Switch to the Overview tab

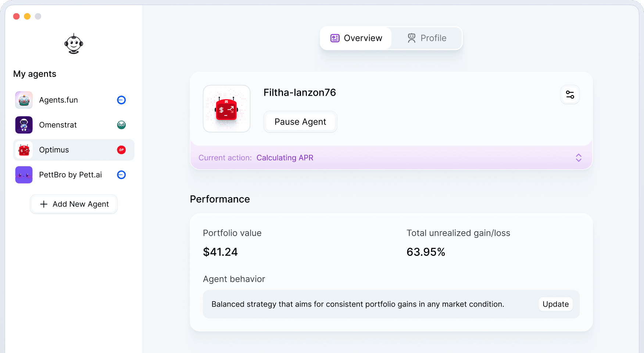pyautogui.click(x=356, y=38)
